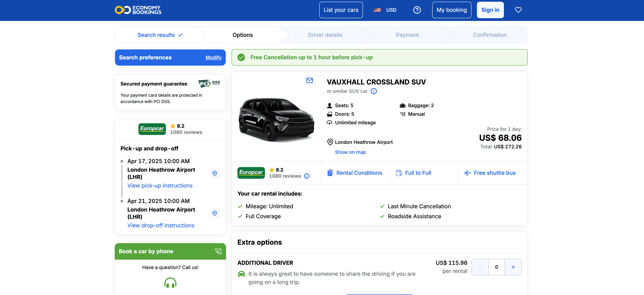Click info icon beside similar SUV car
The image size is (644, 295).
point(374,91)
